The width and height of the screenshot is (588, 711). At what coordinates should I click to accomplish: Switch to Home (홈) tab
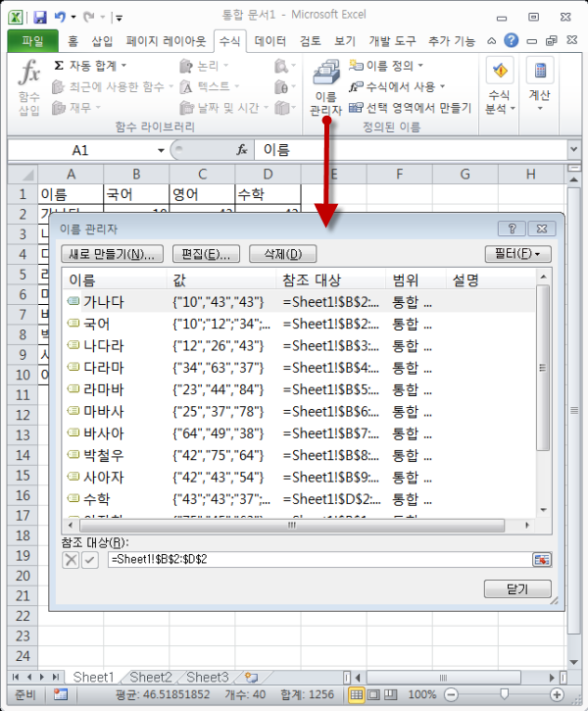73,41
